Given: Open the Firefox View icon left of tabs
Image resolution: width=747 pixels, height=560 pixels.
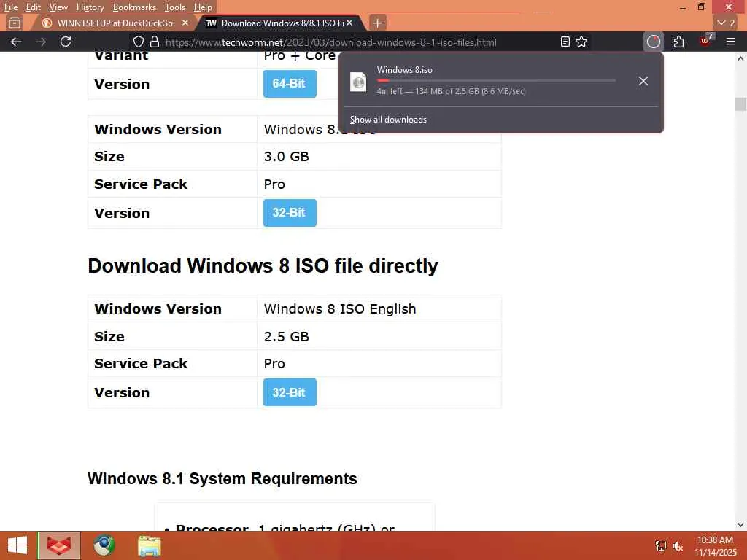Looking at the screenshot, I should pyautogui.click(x=15, y=23).
